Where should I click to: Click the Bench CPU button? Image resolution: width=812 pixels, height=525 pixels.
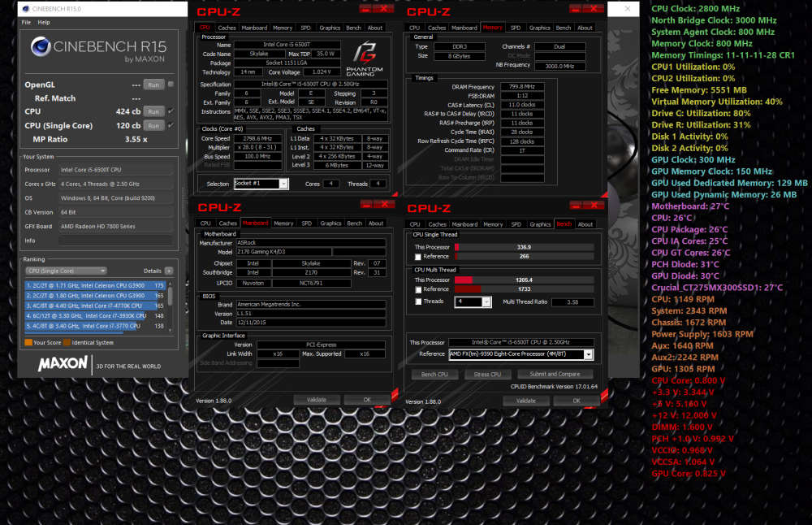coord(435,375)
